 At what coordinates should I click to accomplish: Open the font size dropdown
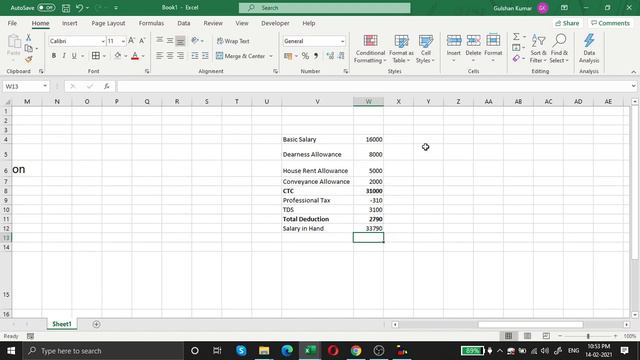tap(123, 41)
